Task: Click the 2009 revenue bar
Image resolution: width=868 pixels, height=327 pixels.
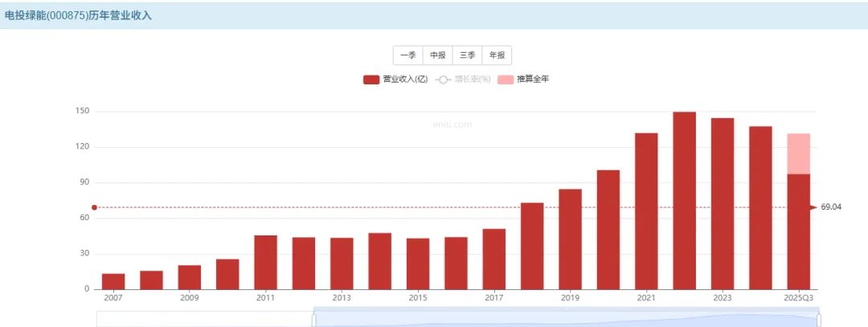Action: 190,277
